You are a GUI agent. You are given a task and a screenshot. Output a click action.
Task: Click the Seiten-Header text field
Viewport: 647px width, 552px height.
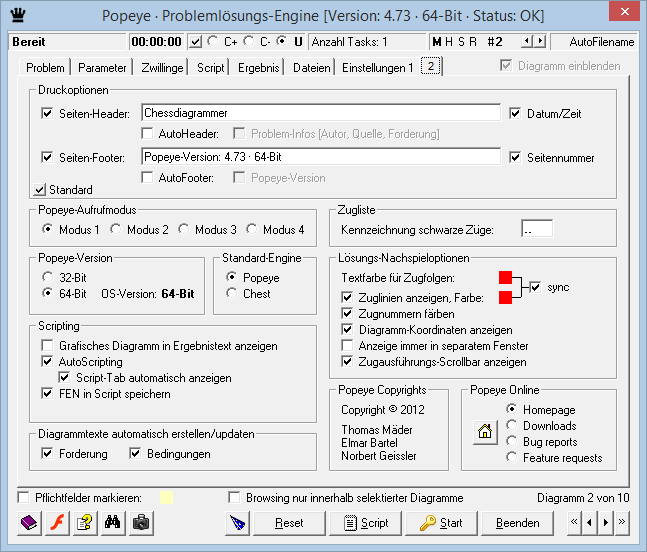point(321,113)
